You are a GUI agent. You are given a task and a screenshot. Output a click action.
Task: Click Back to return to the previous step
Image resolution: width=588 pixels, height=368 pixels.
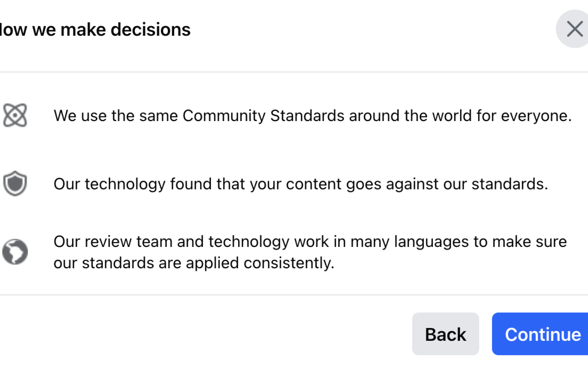445,334
